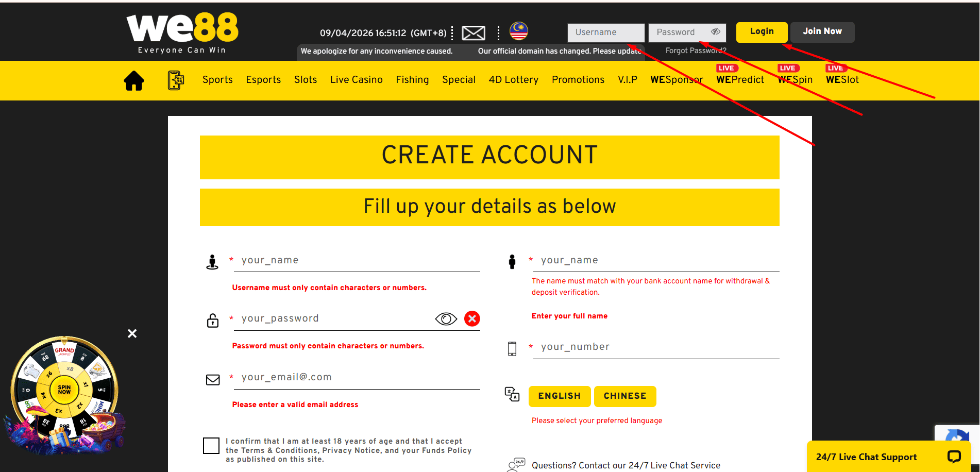Open the Special menu
The width and height of the screenshot is (980, 472).
point(459,80)
